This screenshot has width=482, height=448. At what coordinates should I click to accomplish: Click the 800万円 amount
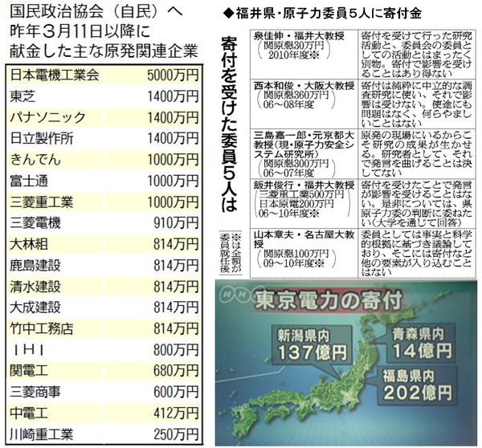point(176,350)
